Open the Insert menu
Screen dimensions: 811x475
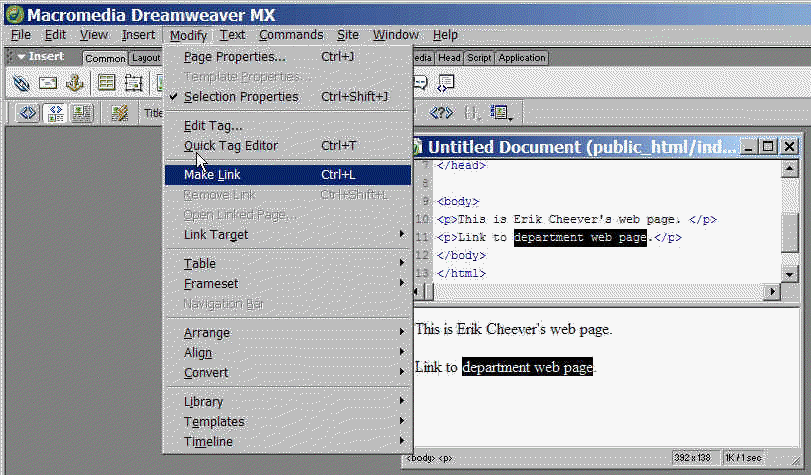138,35
